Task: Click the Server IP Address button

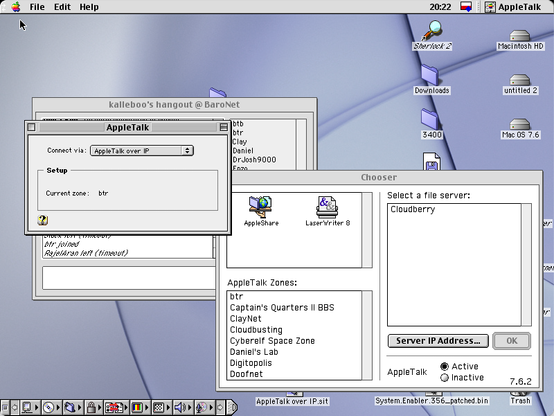Action: pyautogui.click(x=438, y=341)
